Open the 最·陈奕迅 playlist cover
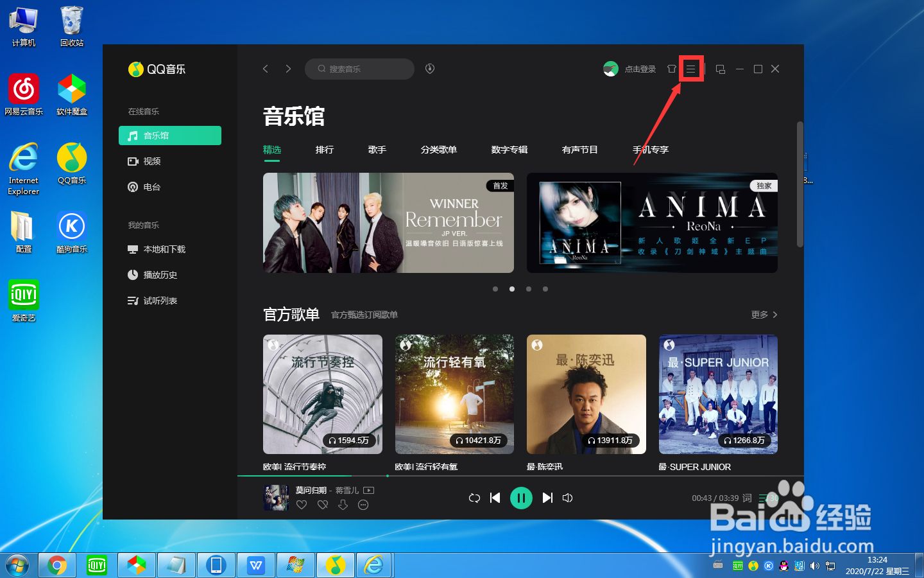This screenshot has height=578, width=924. coord(586,394)
